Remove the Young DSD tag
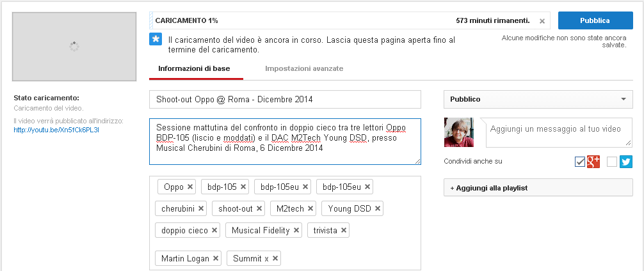The height and width of the screenshot is (271, 644). (378, 209)
